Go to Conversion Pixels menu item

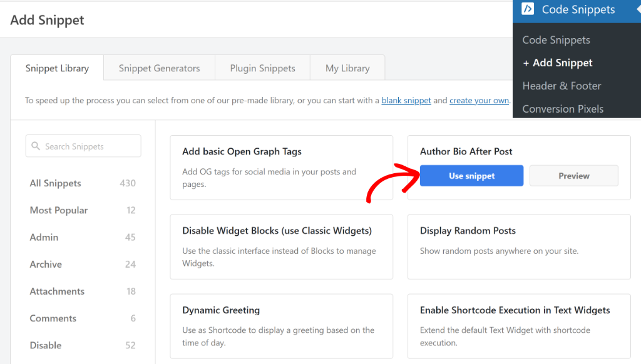[563, 109]
